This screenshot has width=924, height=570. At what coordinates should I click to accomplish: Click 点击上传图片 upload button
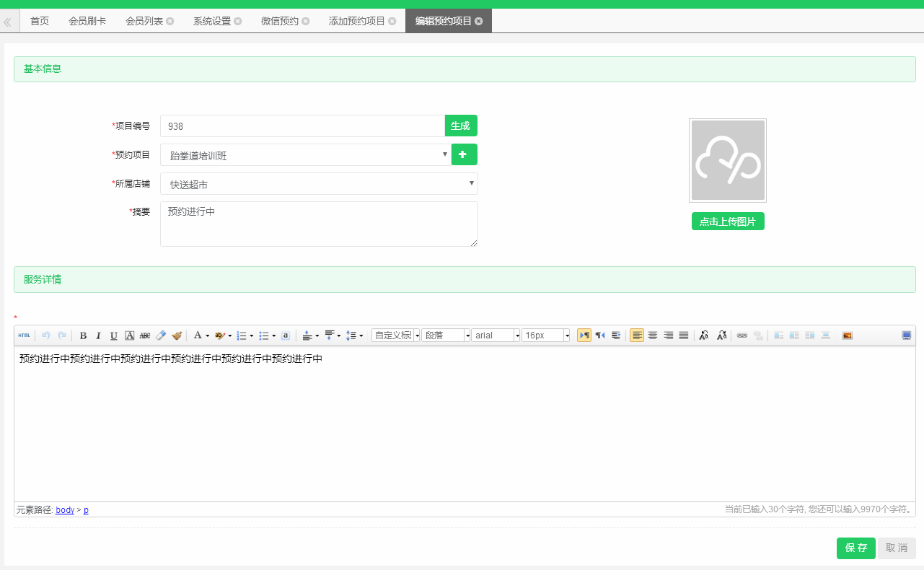pyautogui.click(x=728, y=222)
